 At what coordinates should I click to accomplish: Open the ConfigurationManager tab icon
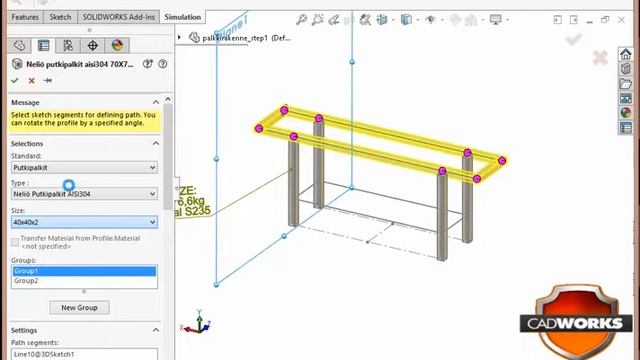coord(68,45)
